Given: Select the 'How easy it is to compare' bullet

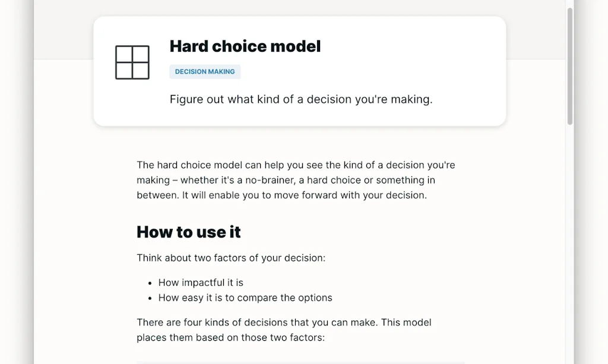Looking at the screenshot, I should tap(245, 297).
